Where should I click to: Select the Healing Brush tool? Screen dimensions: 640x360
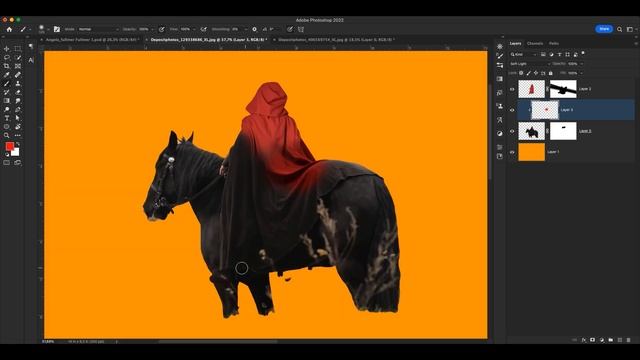[x=18, y=75]
